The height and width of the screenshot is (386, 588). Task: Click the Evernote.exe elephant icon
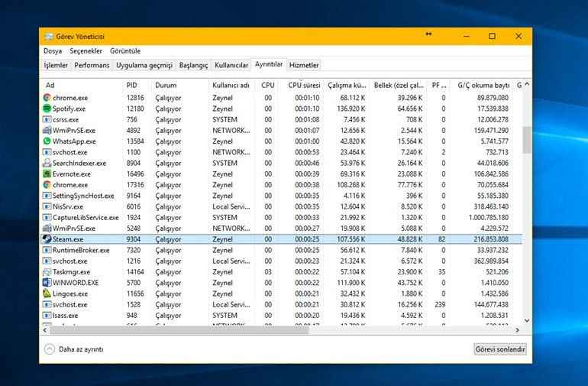tap(47, 174)
